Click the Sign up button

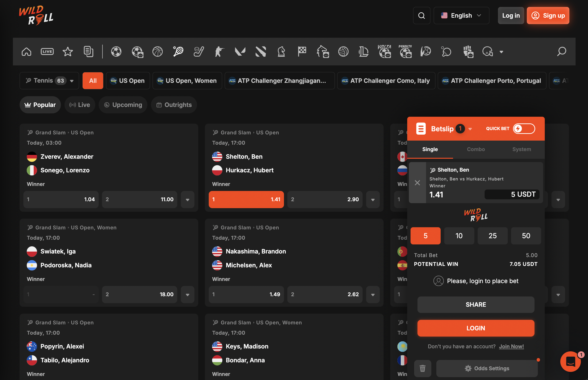[548, 16]
